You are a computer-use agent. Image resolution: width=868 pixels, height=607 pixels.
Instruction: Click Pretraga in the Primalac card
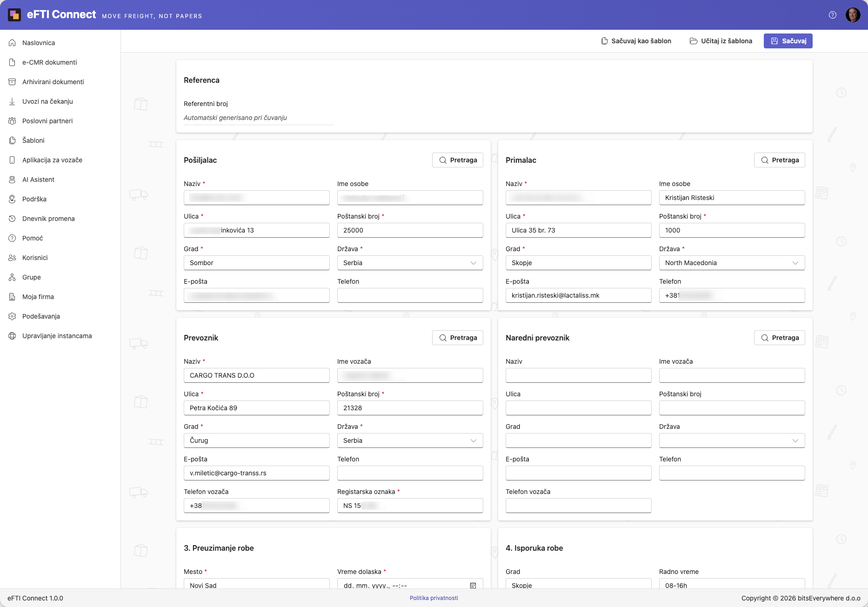click(x=780, y=160)
